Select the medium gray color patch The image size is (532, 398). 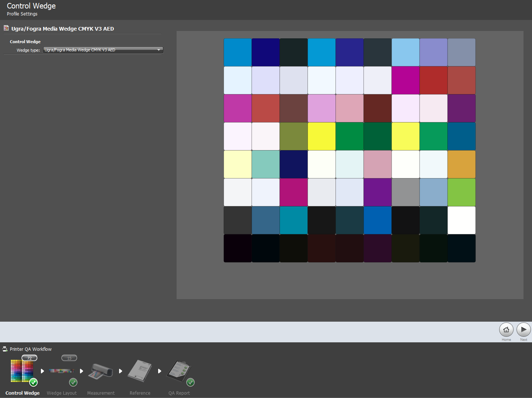tap(405, 193)
